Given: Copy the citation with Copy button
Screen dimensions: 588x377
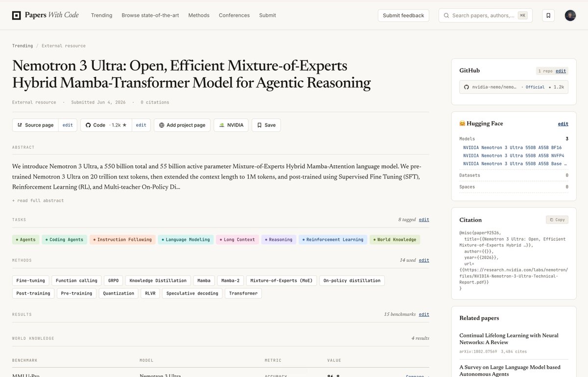Looking at the screenshot, I should (x=557, y=220).
